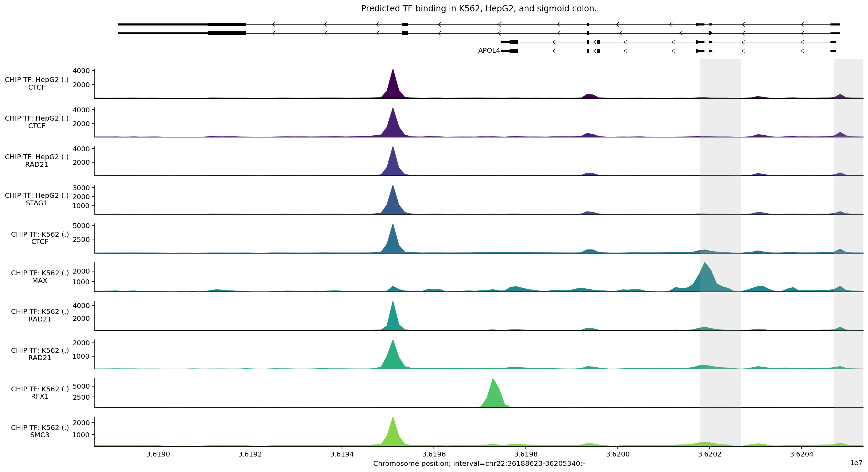Screen dimensions: 868x472
Task: Select x-axis tick label 3.6202
Action: (x=710, y=454)
